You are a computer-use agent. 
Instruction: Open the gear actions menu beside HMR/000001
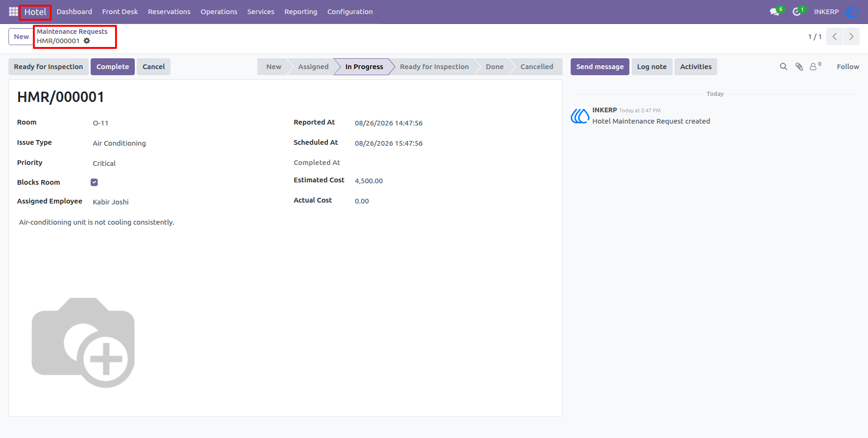click(x=87, y=41)
